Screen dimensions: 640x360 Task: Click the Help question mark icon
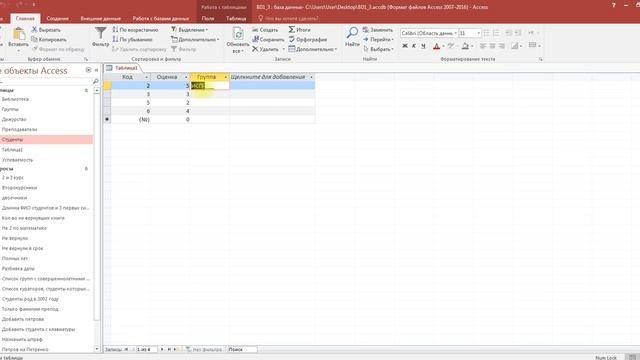coord(613,5)
